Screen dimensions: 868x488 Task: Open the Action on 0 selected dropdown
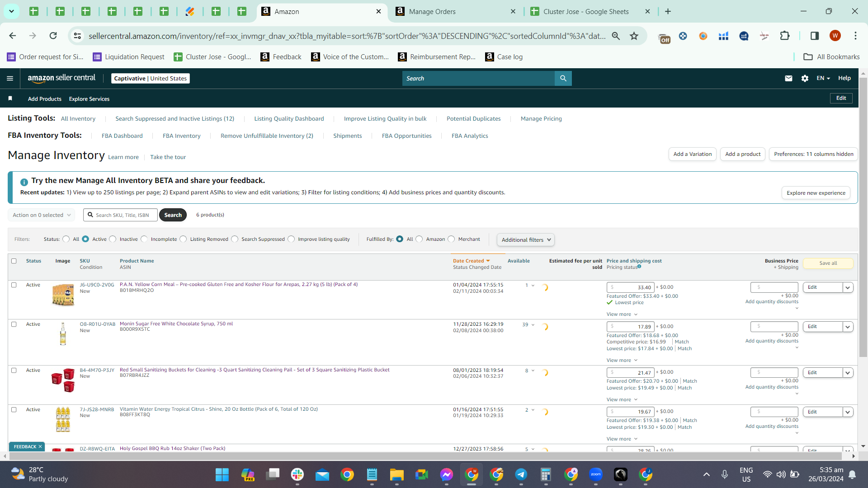[41, 215]
